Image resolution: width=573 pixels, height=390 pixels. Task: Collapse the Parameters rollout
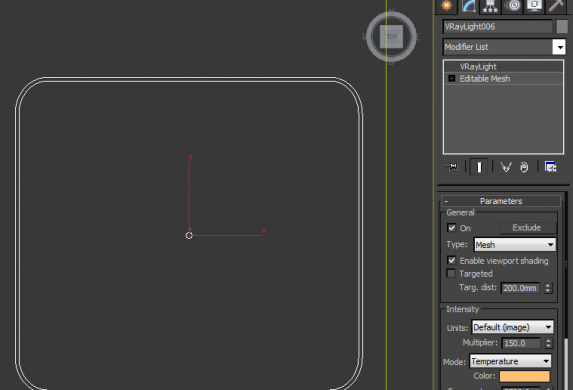501,201
